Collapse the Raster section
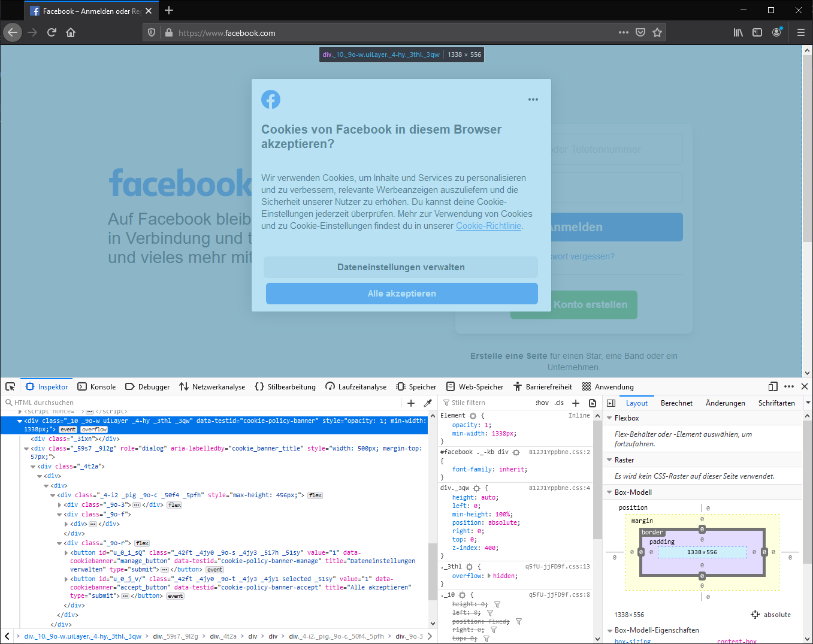Screen dimensions: 813x644 pos(609,460)
